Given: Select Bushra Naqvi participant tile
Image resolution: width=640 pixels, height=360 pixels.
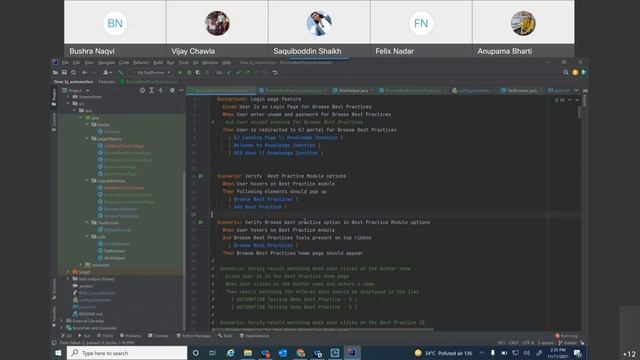Looking at the screenshot, I should [115, 28].
